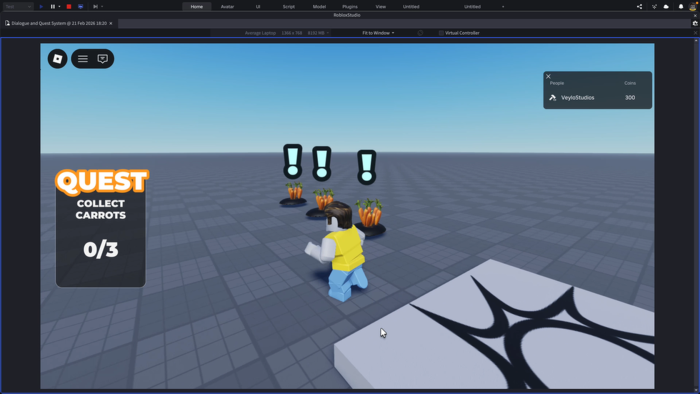Select the Model tab
Screen dimensions: 700x394
tap(319, 7)
